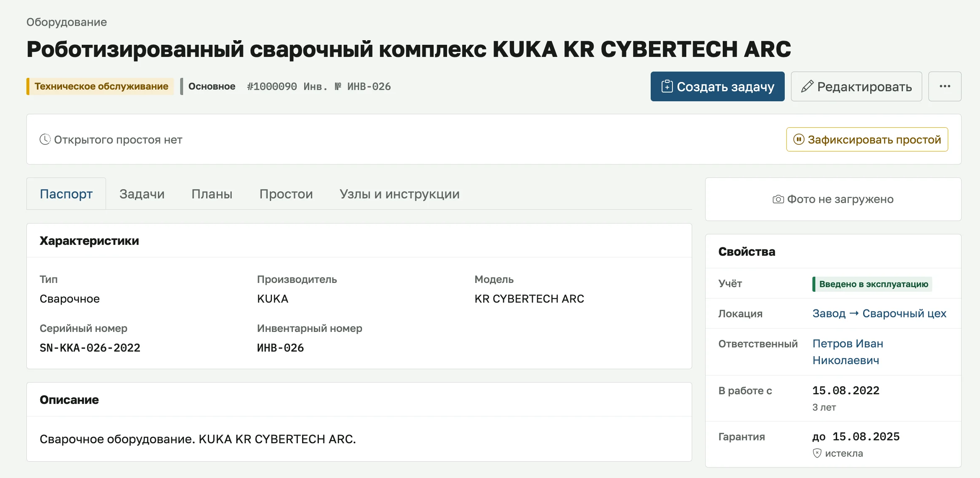980x478 pixels.
Task: Click the pause icon in Зафиксировать простой
Action: pyautogui.click(x=799, y=139)
